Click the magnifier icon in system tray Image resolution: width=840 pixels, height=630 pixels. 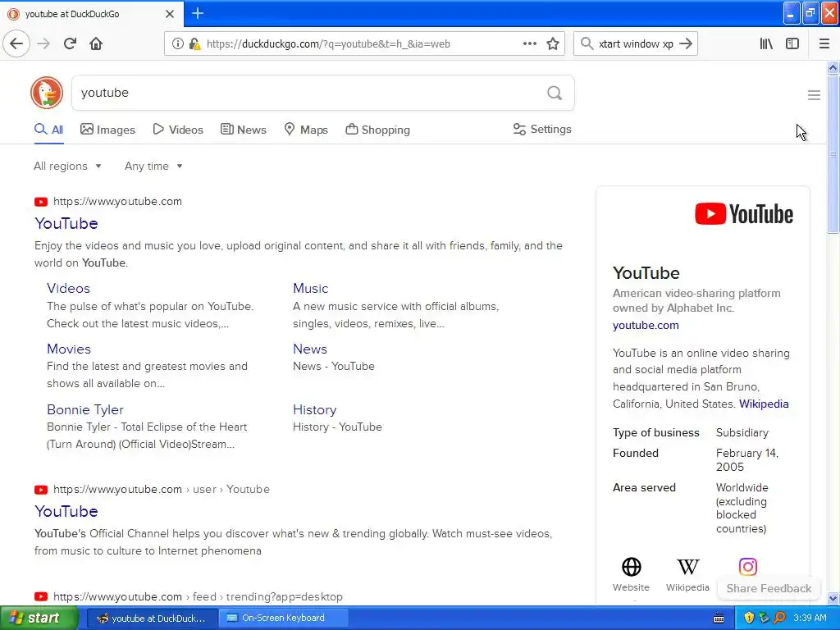point(779,618)
